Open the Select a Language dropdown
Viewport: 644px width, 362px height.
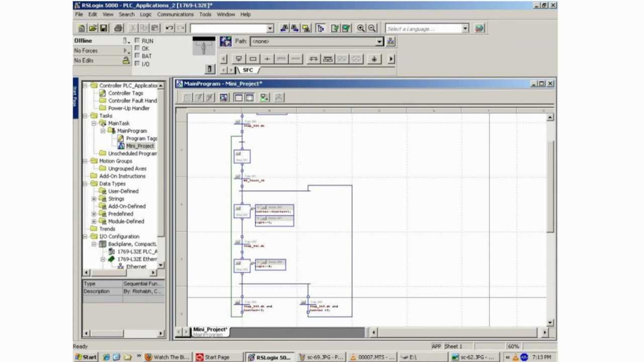click(x=465, y=29)
